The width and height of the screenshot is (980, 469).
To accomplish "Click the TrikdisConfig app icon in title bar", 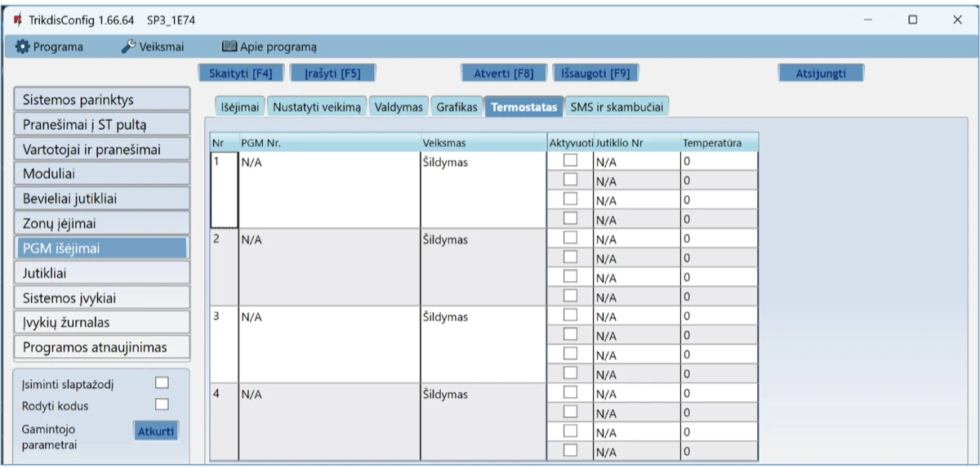I will click(18, 20).
